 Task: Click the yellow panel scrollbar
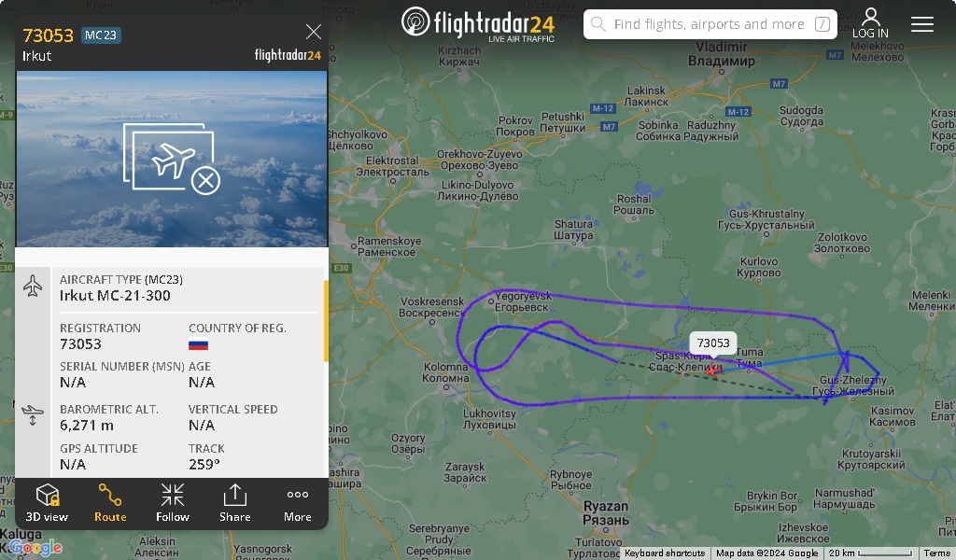pos(326,321)
